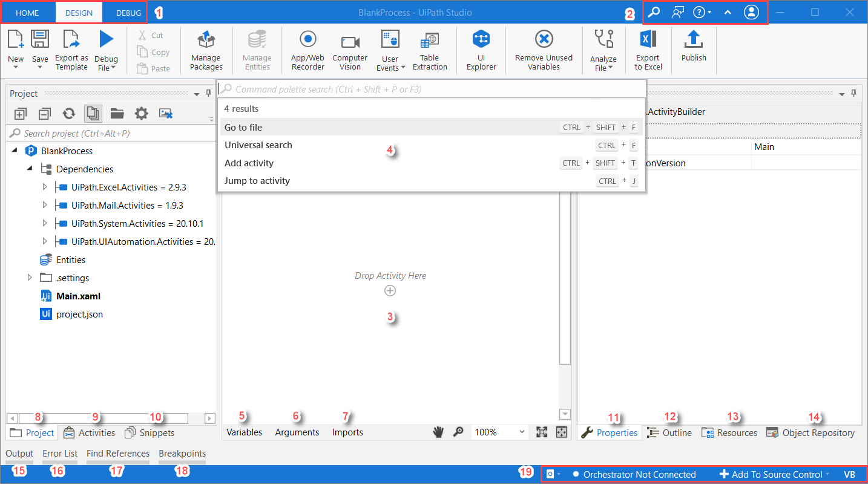The width and height of the screenshot is (868, 485).
Task: Collapse all nodes in the Project panel
Action: click(44, 113)
